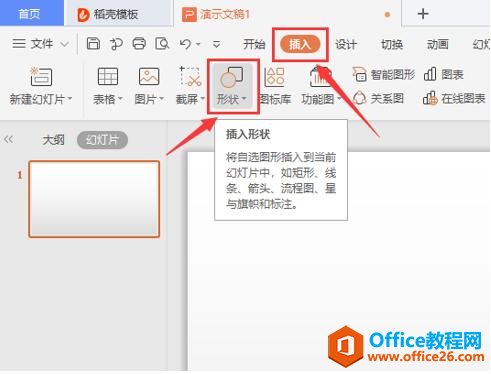Expand the quick access toolbar customize arrow

[x=217, y=44]
